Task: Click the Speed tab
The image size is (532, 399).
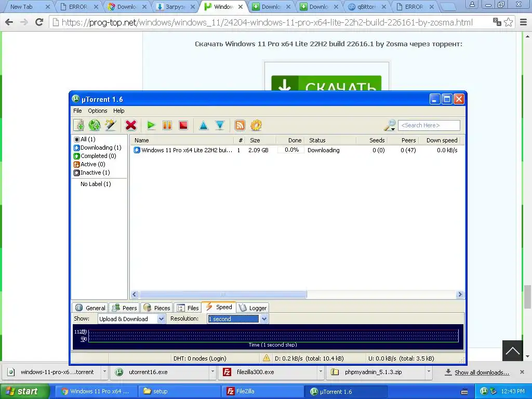Action: click(219, 307)
